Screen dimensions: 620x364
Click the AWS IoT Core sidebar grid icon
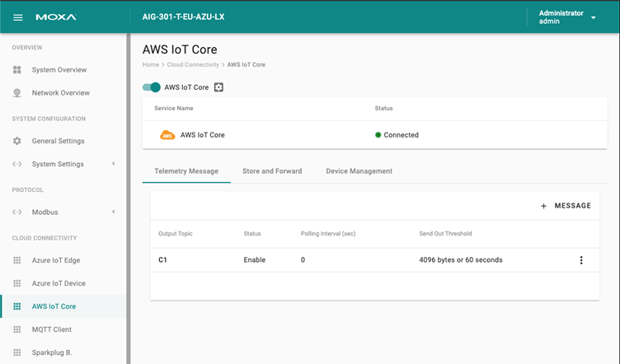click(x=17, y=306)
